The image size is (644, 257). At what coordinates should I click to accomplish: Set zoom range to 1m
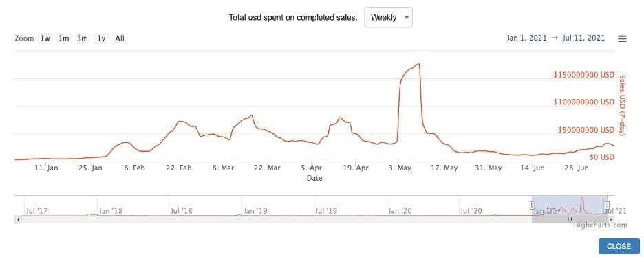click(x=63, y=38)
